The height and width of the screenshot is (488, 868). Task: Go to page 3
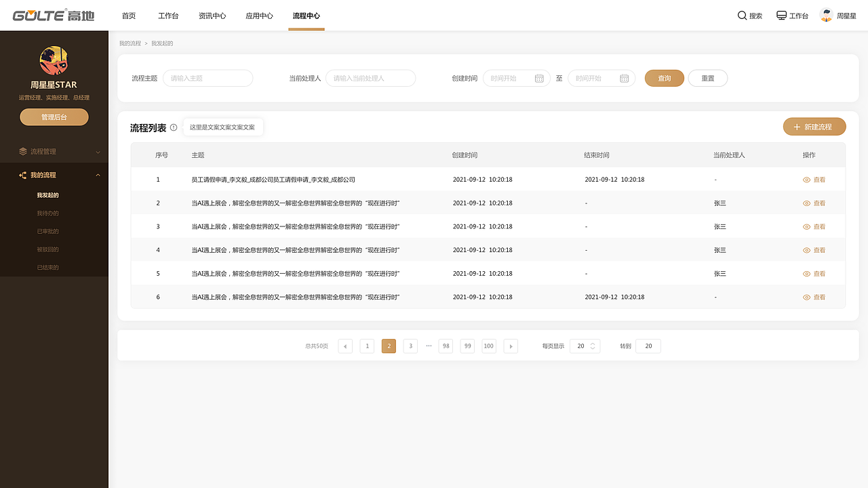(410, 346)
